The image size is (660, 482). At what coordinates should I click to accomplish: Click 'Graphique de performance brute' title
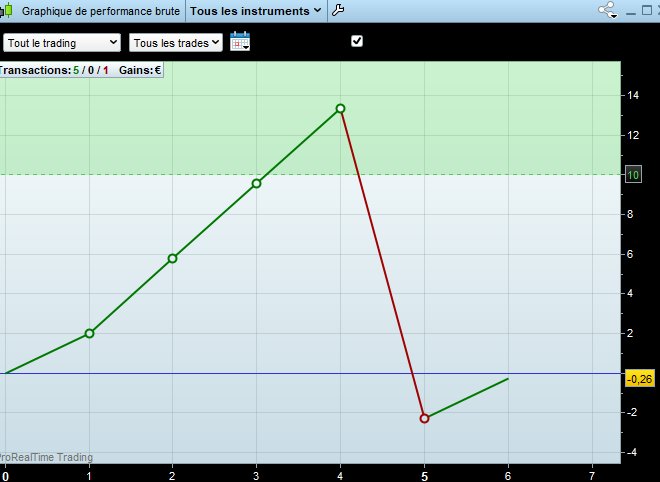pos(101,11)
